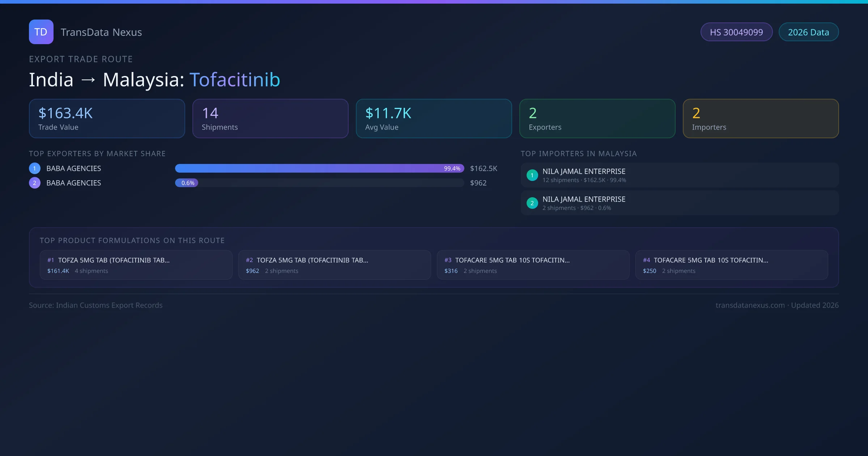The width and height of the screenshot is (868, 456).
Task: Click the 99.4% market share bar
Action: [x=319, y=168]
